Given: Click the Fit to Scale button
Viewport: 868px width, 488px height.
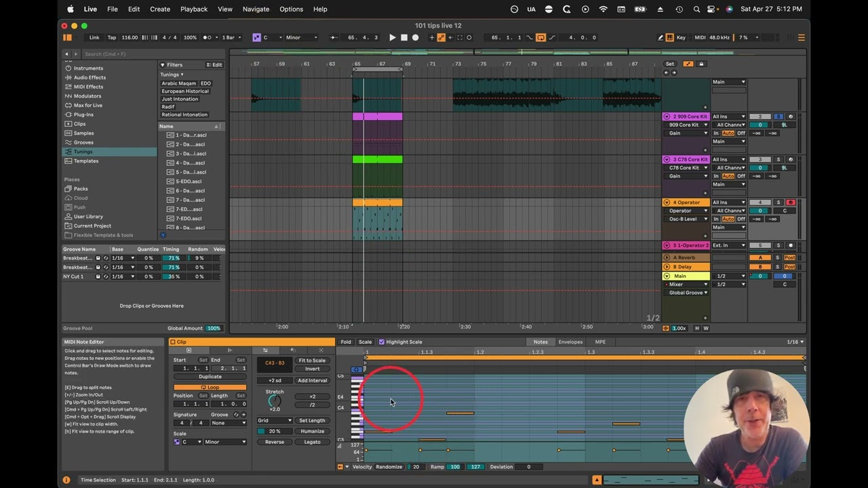Looking at the screenshot, I should (312, 361).
